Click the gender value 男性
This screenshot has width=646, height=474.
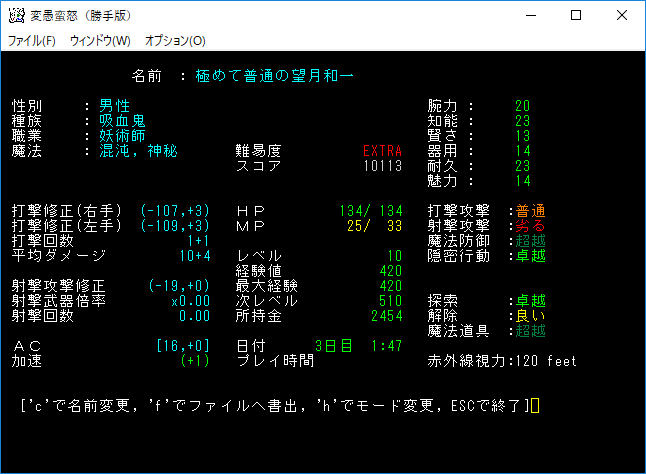pyautogui.click(x=114, y=106)
